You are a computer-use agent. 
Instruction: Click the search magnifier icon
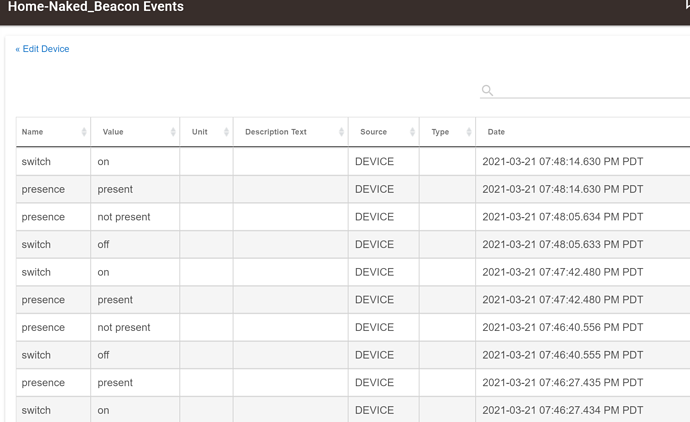point(487,90)
